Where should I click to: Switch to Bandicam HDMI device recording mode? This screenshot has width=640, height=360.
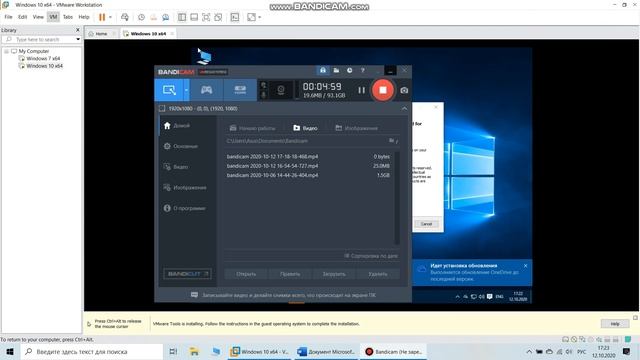click(x=240, y=90)
